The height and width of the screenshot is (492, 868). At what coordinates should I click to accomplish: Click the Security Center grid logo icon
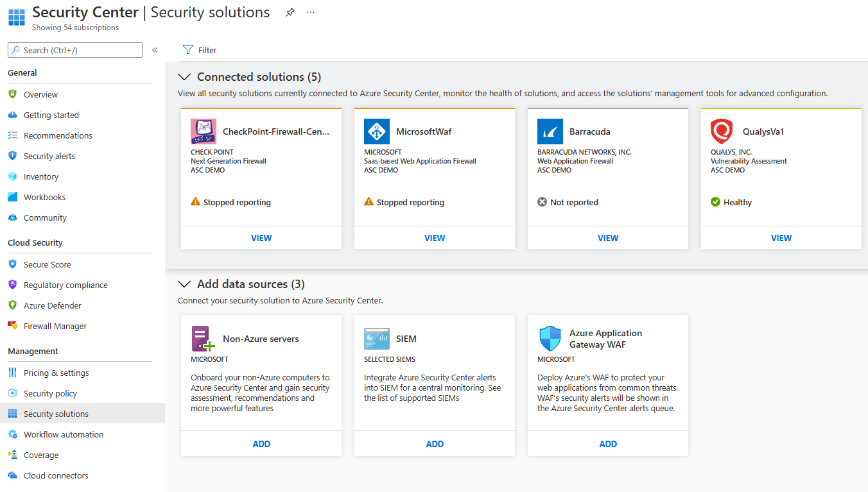click(x=17, y=17)
